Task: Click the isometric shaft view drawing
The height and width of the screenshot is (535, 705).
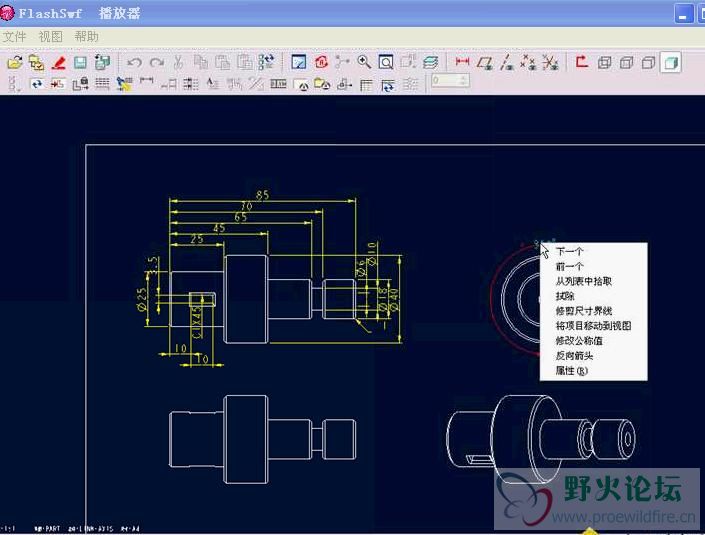Action: point(541,438)
